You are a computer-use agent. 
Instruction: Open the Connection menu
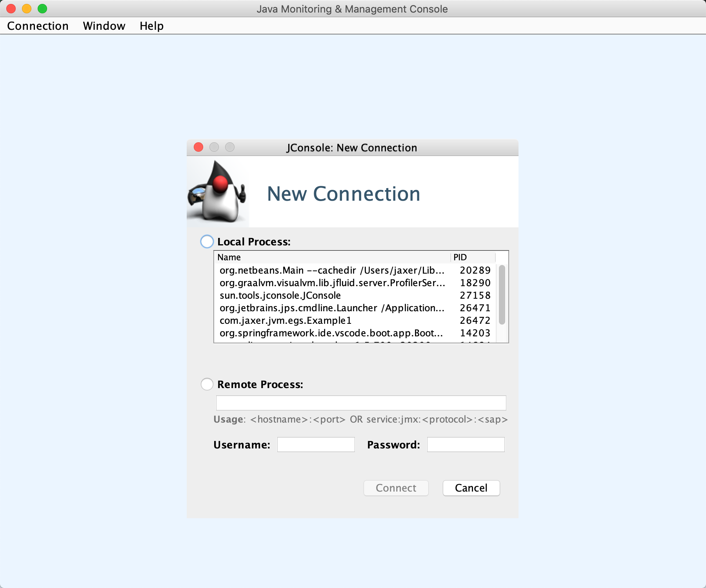(x=38, y=26)
